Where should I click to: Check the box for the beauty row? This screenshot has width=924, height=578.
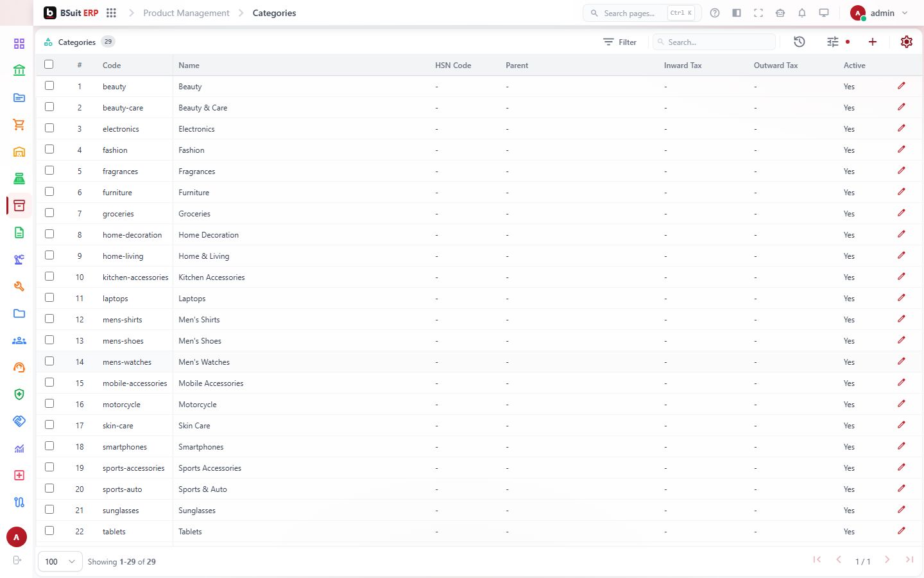[x=49, y=85]
